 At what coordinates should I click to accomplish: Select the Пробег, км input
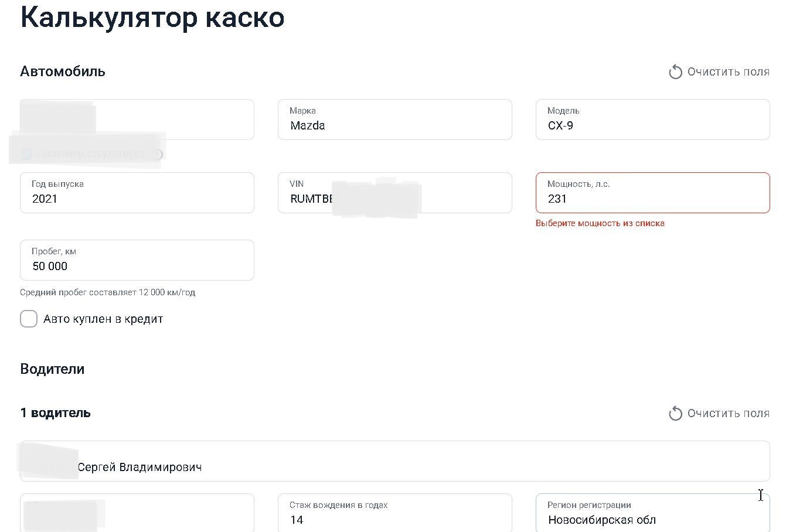coord(137,260)
